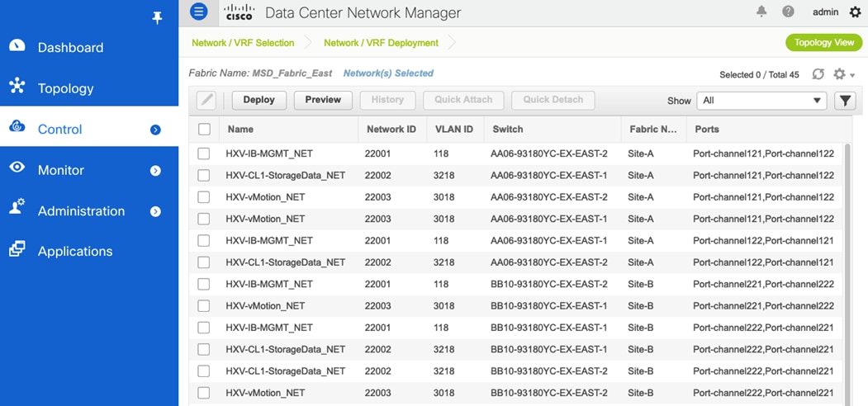This screenshot has height=406, width=868.
Task: Open the help question mark icon
Action: [788, 12]
